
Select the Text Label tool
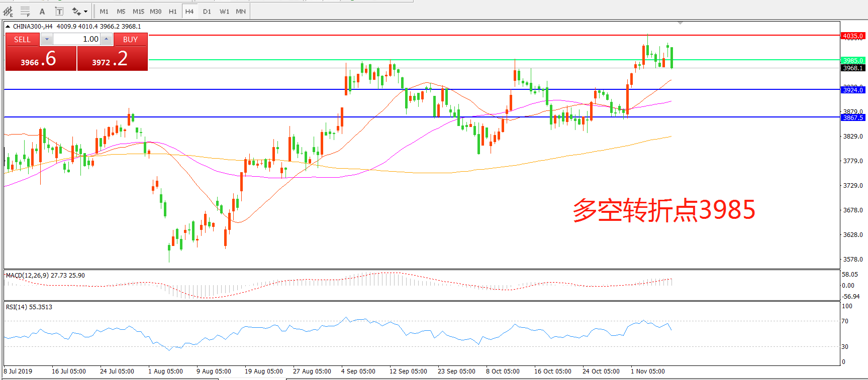pos(59,11)
